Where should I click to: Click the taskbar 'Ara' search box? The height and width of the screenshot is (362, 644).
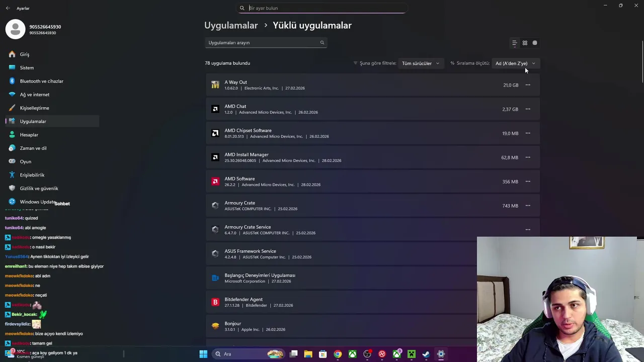249,354
